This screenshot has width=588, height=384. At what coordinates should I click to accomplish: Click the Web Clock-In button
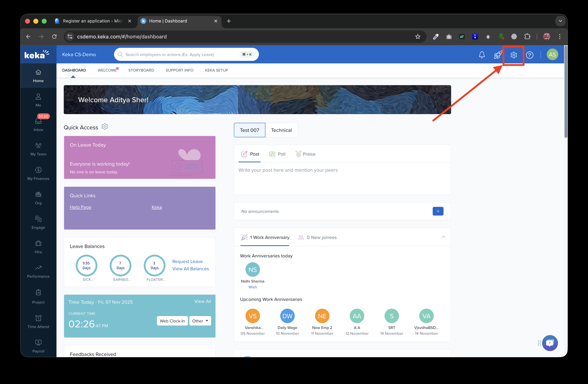(x=172, y=321)
